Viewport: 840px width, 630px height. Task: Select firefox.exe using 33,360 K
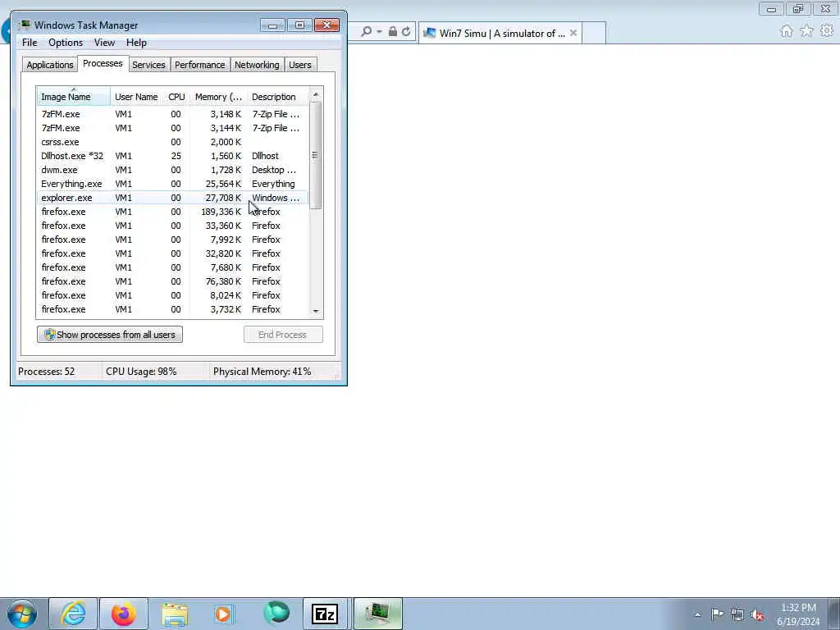[x=172, y=226]
